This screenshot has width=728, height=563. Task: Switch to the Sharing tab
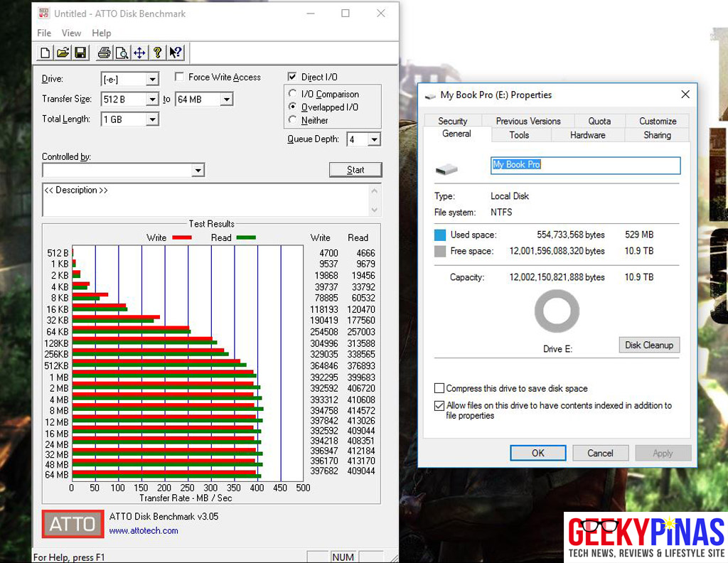click(657, 135)
